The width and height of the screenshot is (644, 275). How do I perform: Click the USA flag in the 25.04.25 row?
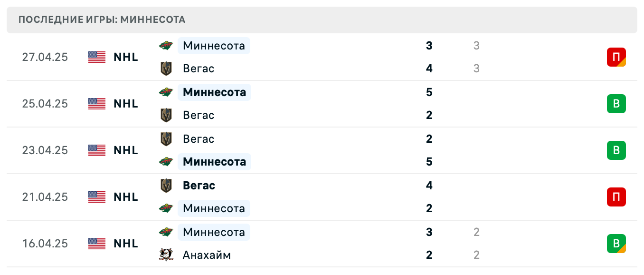pos(97,104)
